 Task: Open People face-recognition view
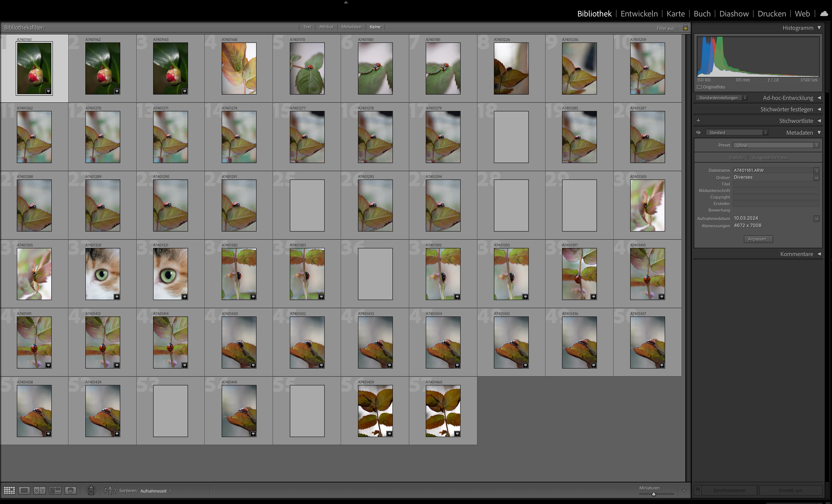[x=71, y=490]
